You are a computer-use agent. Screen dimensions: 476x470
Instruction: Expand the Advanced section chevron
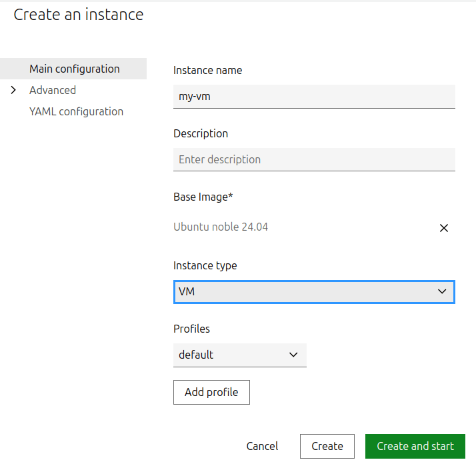(x=13, y=90)
